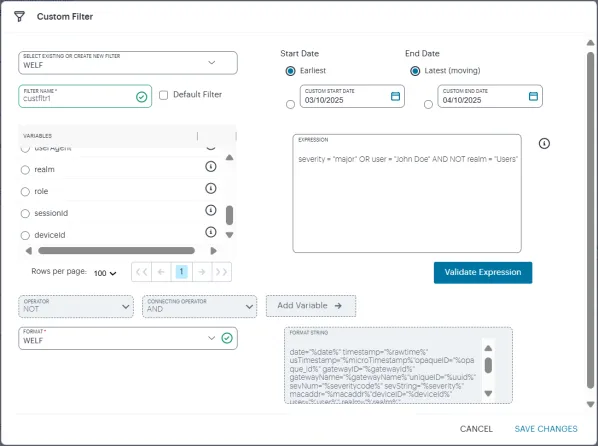Click SAVE CHANGES

point(546,429)
